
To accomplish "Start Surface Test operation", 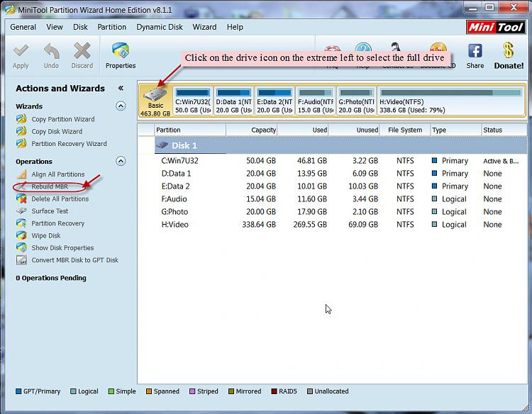I will point(50,211).
